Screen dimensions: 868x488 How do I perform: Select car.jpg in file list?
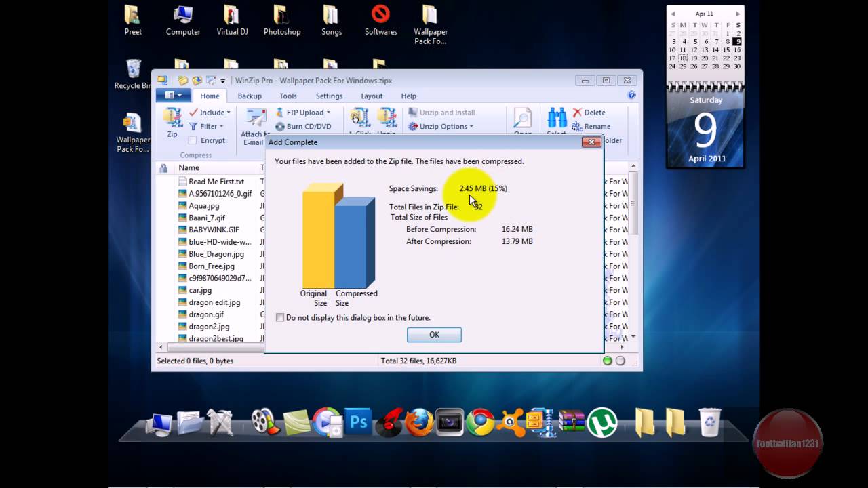pos(200,291)
